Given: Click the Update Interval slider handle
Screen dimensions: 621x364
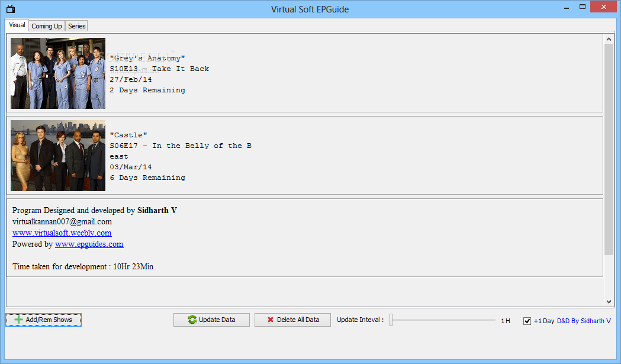Looking at the screenshot, I should tap(391, 320).
